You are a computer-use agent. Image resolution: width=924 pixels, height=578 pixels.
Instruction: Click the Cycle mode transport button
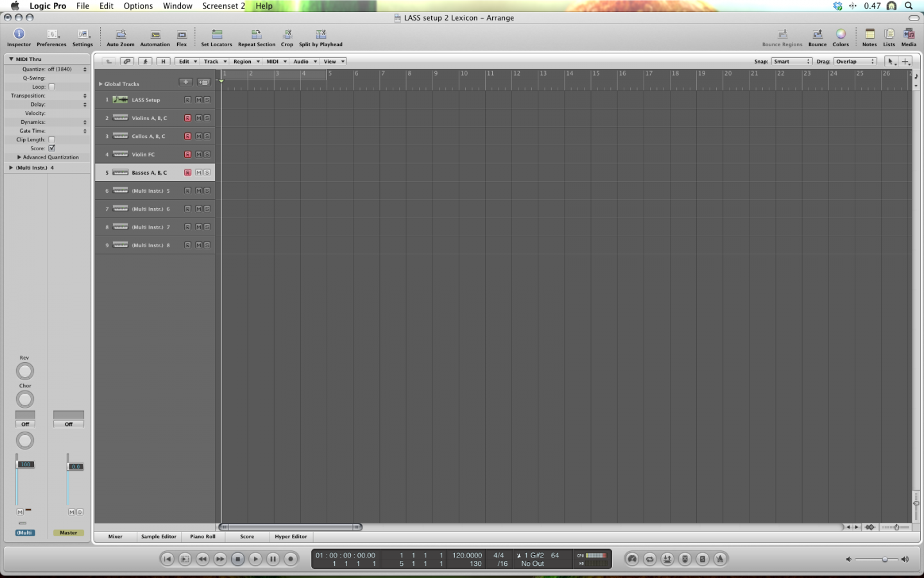[649, 559]
